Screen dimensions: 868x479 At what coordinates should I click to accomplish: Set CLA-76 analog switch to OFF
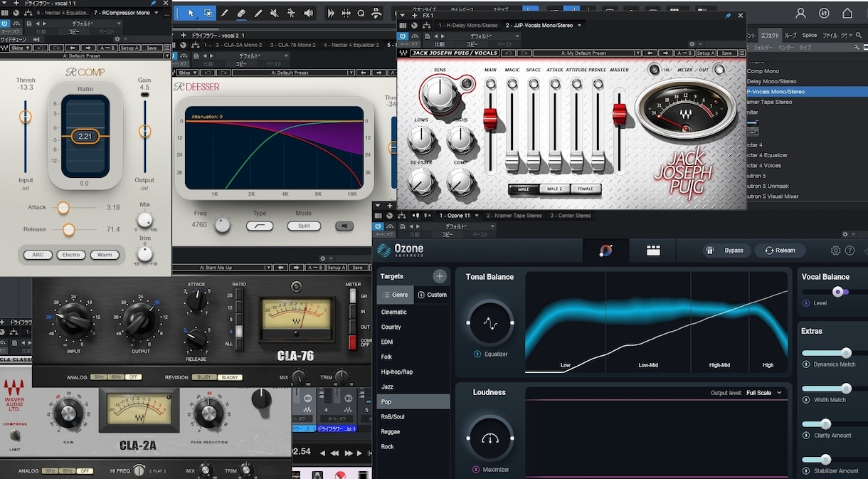point(133,377)
